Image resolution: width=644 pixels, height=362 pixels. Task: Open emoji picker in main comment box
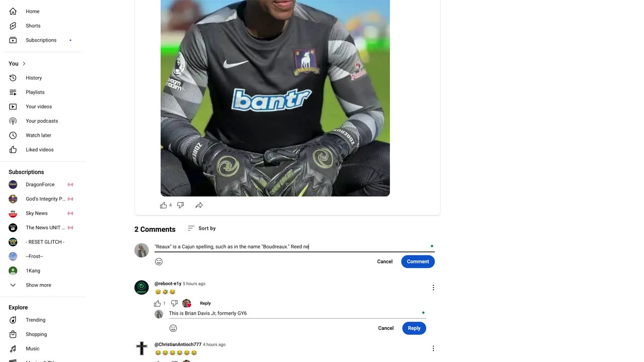point(159,261)
